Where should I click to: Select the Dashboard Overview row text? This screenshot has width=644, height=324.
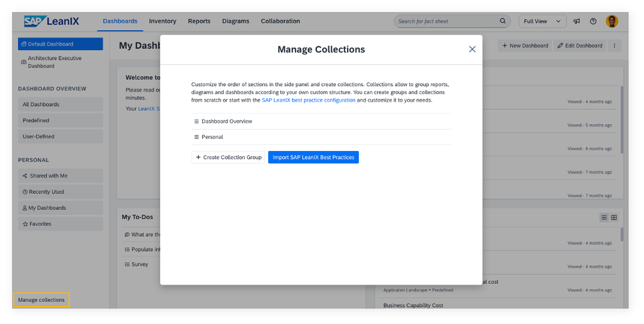click(227, 122)
